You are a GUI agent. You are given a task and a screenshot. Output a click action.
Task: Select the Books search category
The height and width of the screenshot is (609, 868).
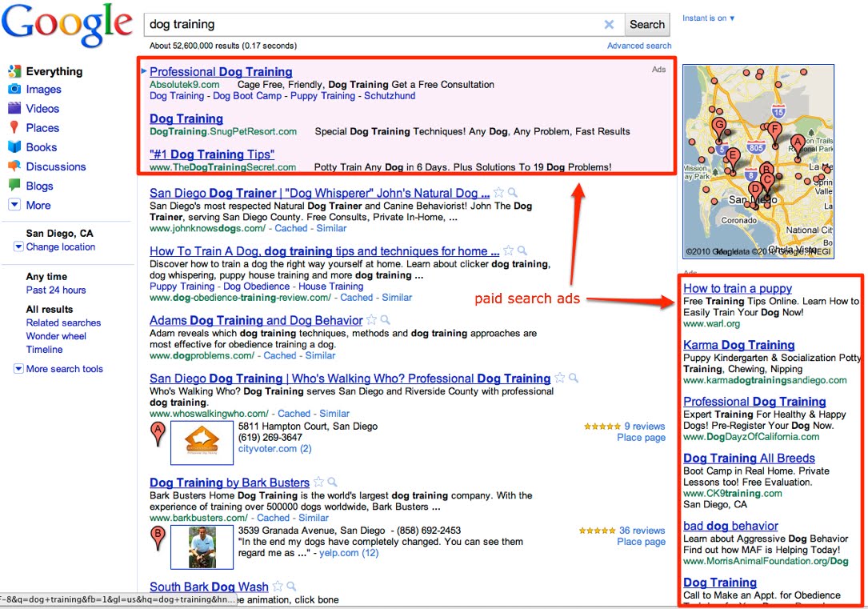pos(42,147)
